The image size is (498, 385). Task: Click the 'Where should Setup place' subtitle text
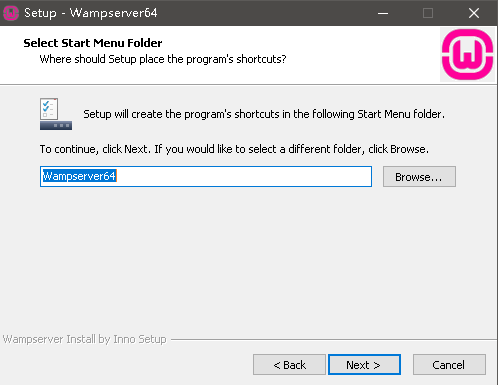tap(163, 59)
